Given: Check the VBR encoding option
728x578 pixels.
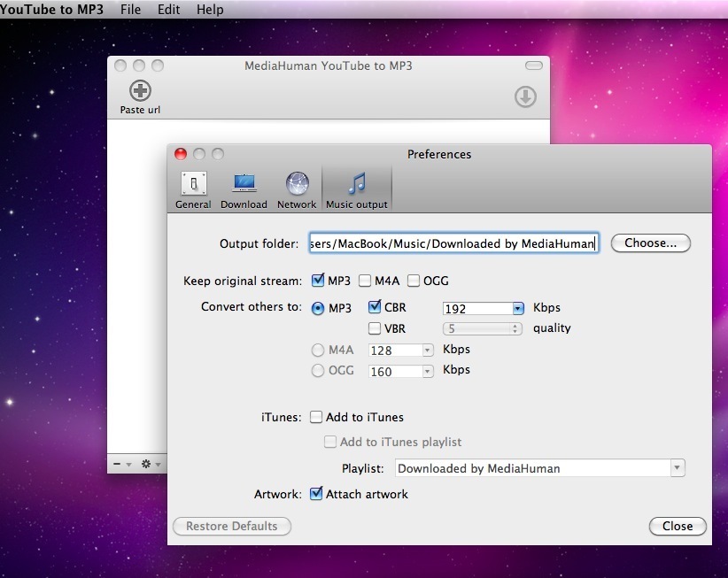Looking at the screenshot, I should click(x=374, y=328).
